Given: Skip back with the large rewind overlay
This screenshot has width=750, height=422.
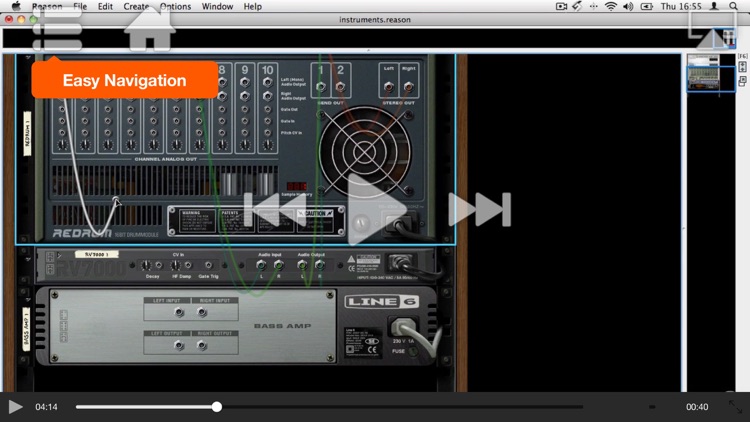Looking at the screenshot, I should 275,210.
